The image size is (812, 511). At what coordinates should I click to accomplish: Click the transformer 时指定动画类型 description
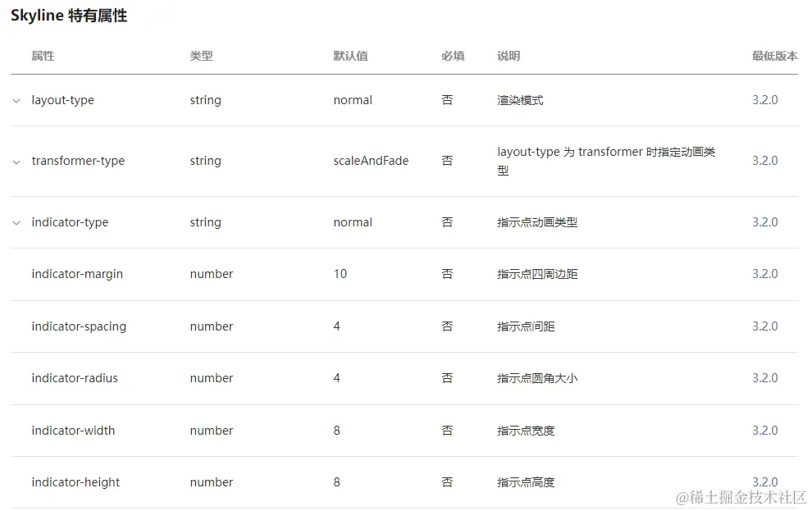tap(606, 161)
